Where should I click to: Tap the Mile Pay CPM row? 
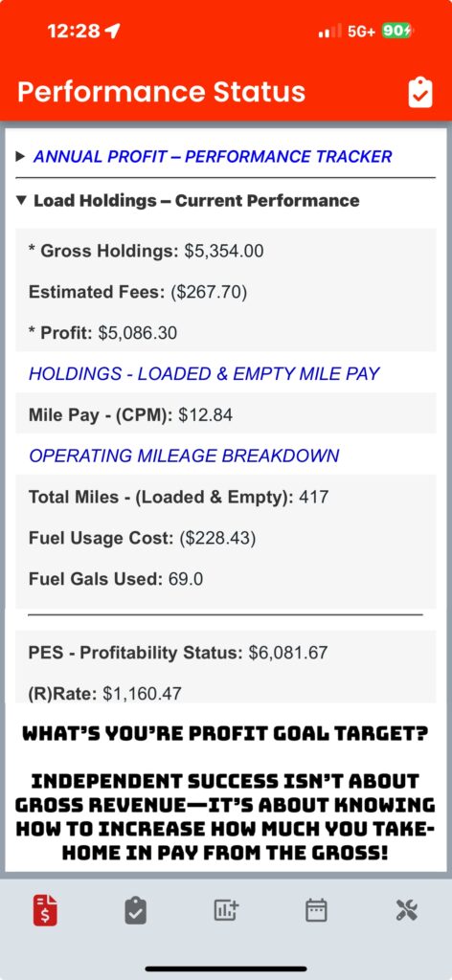[x=226, y=414]
